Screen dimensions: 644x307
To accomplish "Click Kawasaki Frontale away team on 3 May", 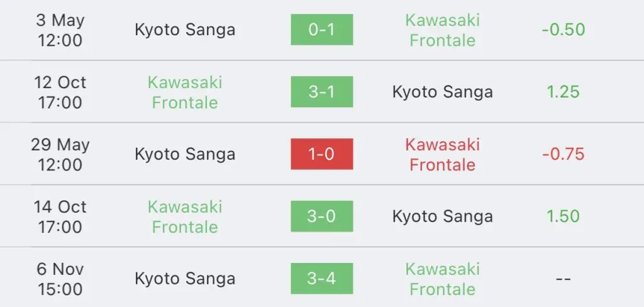I will [442, 30].
